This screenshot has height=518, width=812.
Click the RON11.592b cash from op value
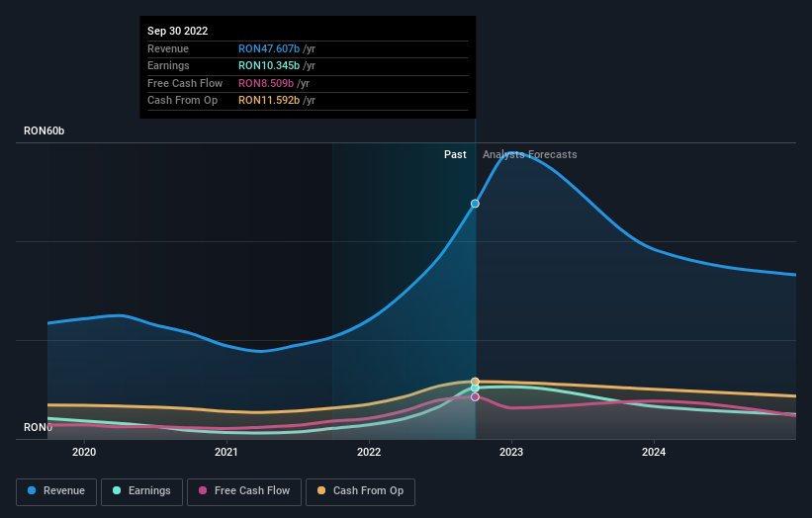[269, 101]
